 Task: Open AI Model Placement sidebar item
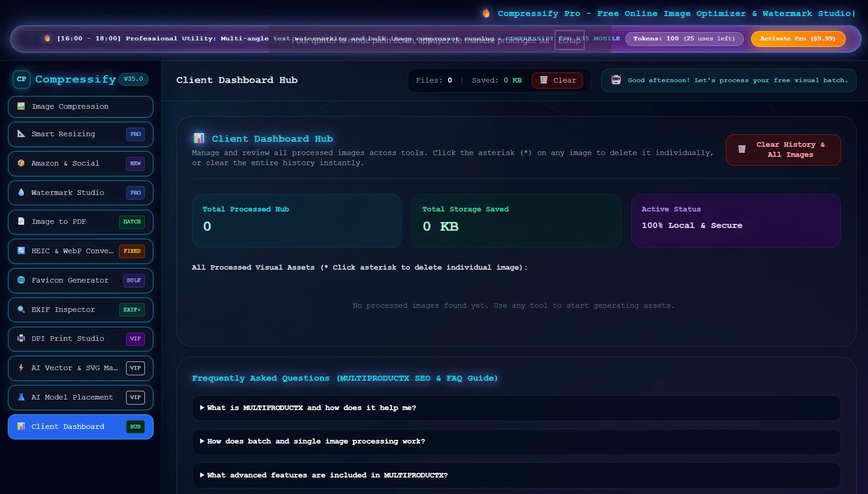click(81, 397)
